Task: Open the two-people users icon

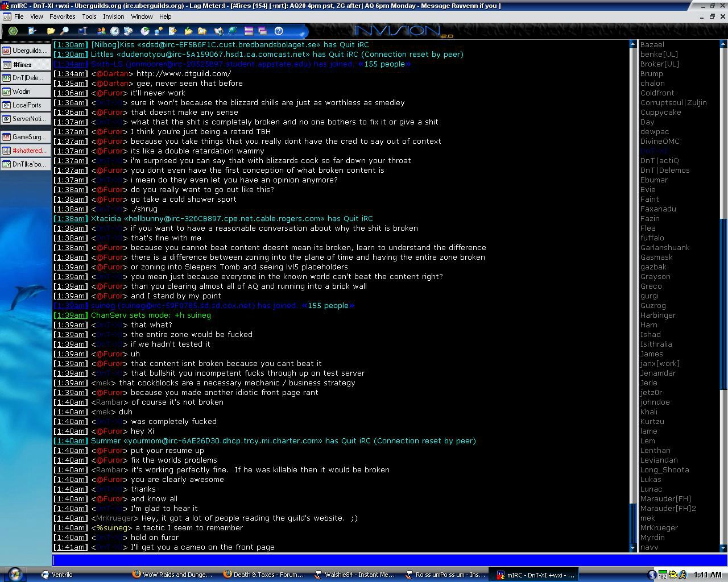Action: [101, 31]
